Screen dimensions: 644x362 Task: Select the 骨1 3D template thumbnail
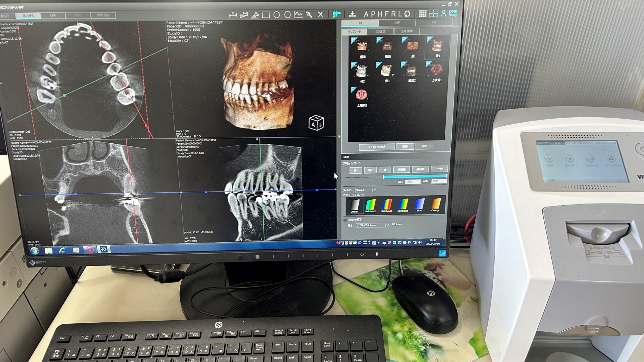click(x=437, y=47)
